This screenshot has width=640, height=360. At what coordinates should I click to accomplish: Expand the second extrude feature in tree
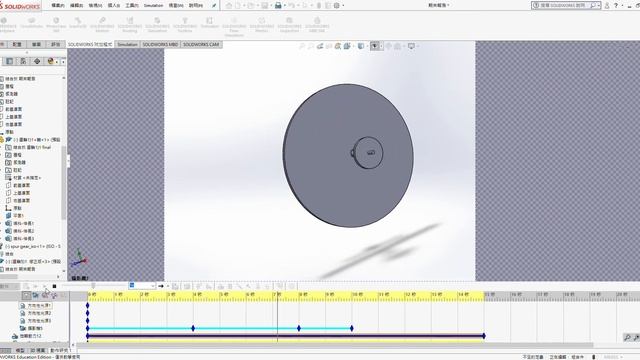[1, 231]
